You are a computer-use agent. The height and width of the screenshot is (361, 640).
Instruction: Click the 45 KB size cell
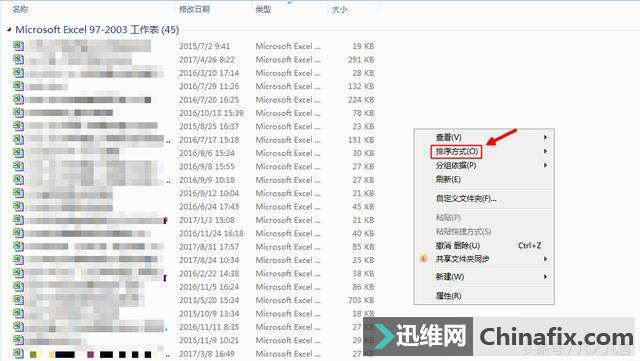[363, 206]
